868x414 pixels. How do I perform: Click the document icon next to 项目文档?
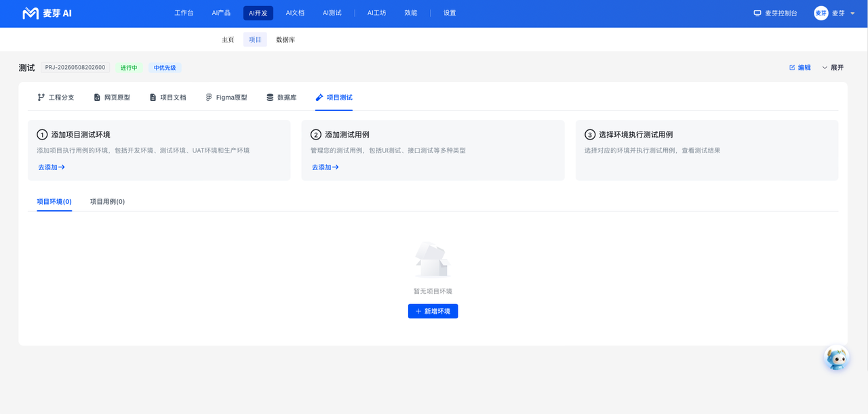pos(153,98)
